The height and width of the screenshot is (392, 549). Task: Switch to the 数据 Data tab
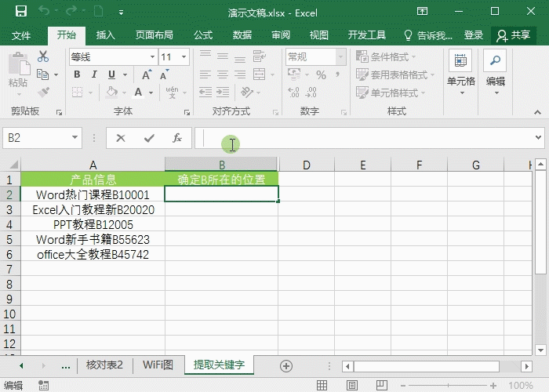tap(242, 35)
